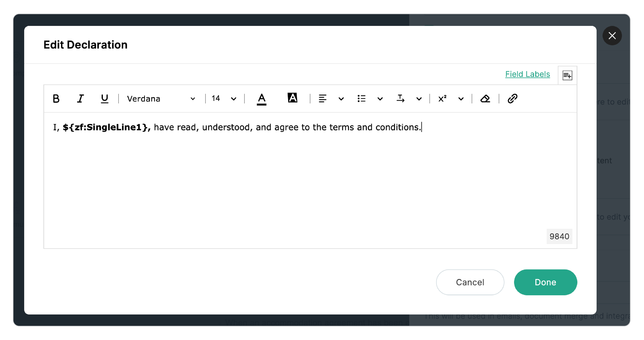Open the Field Labels link
The height and width of the screenshot is (340, 644).
click(527, 74)
